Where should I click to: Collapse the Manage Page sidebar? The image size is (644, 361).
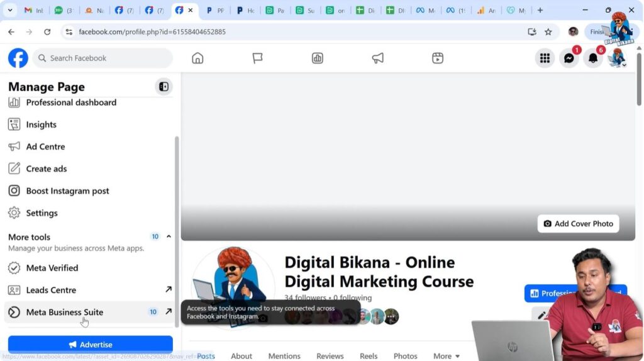(x=164, y=87)
